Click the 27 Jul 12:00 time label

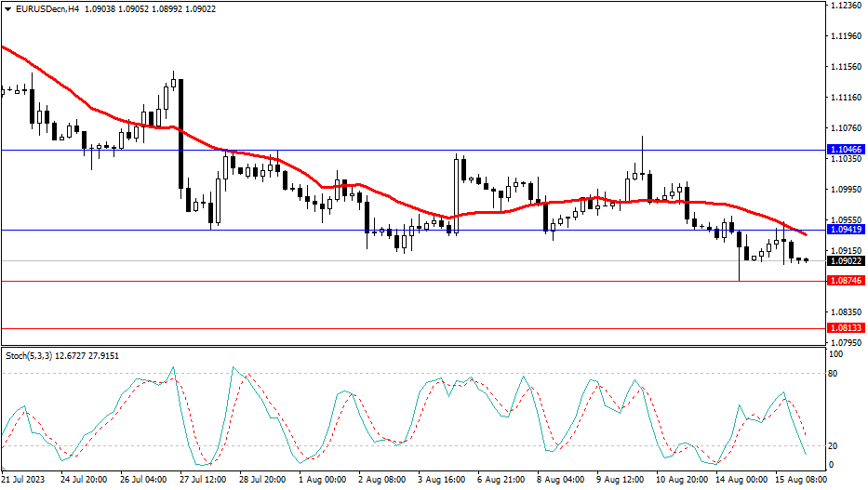[x=202, y=481]
